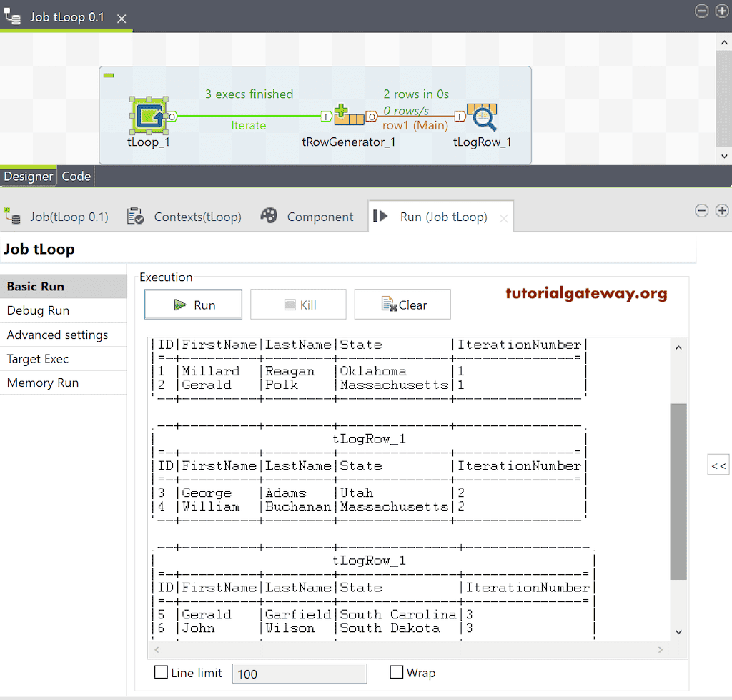Click inside the line limit value field
Viewport: 732px width, 700px height.
[299, 673]
